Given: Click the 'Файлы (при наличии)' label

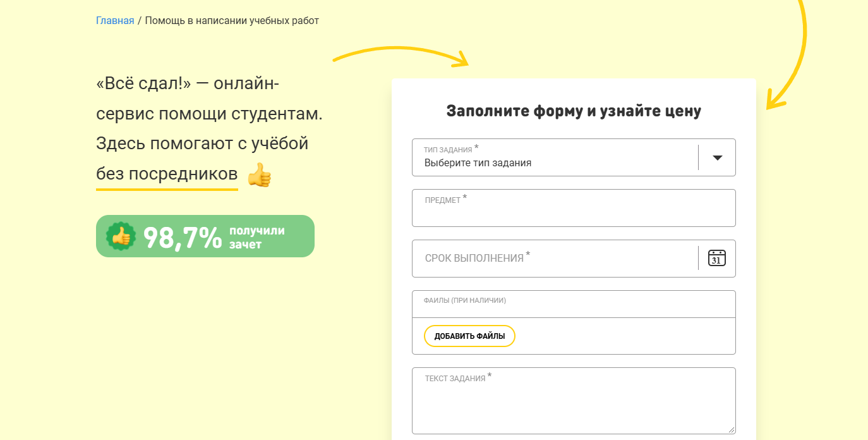Looking at the screenshot, I should click(466, 300).
